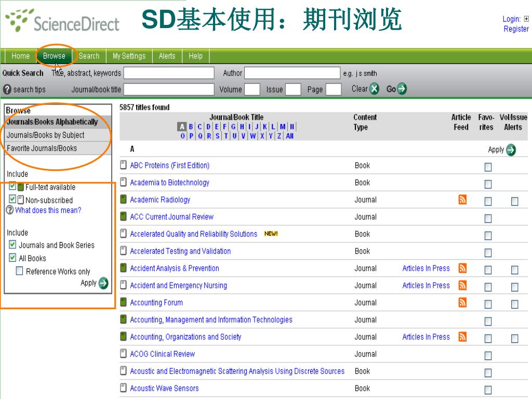This screenshot has height=399, width=532.
Task: Toggle the Full-text available checkbox
Action: click(x=12, y=186)
